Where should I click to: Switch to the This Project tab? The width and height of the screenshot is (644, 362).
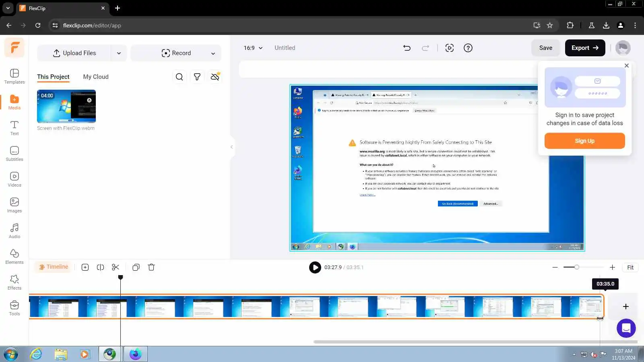(53, 77)
